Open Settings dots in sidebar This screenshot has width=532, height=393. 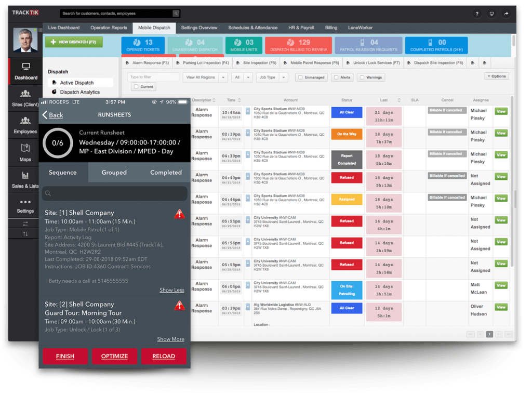coord(25,206)
